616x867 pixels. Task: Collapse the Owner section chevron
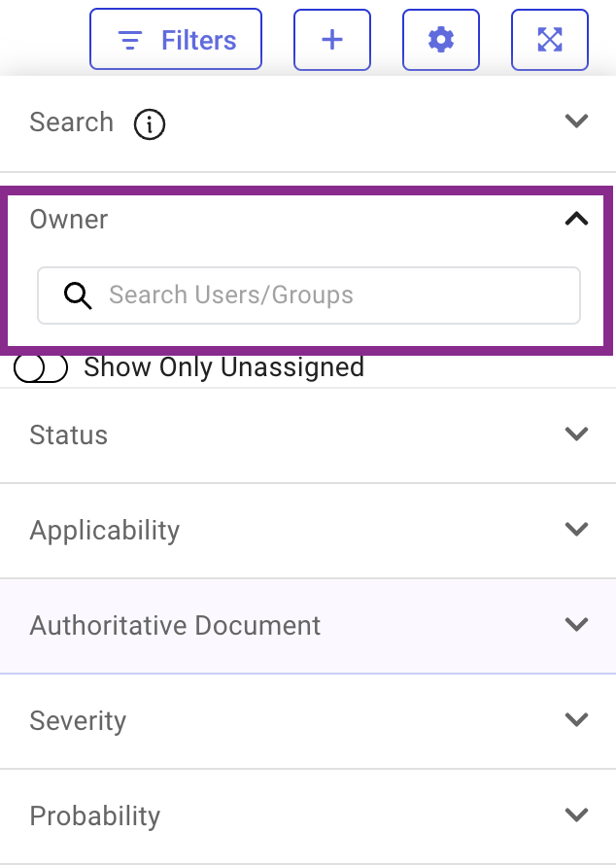click(x=577, y=220)
